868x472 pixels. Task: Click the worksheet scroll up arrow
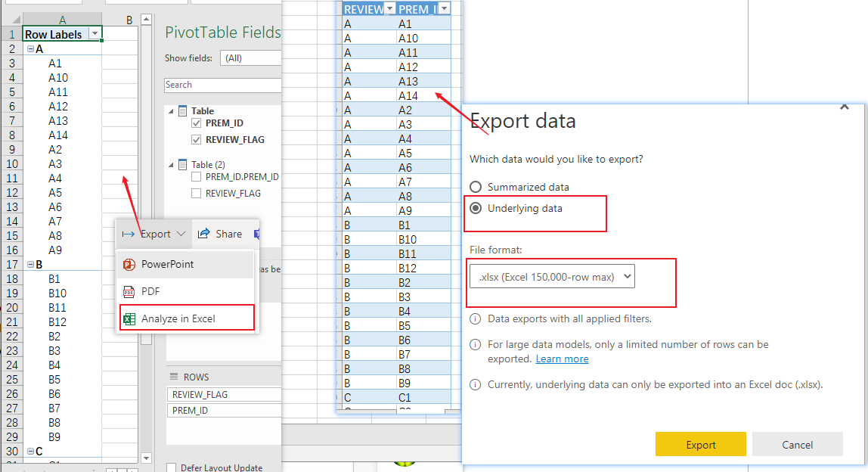[146, 20]
